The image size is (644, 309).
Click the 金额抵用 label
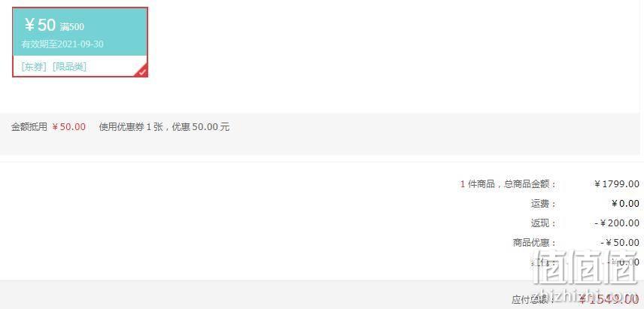point(29,127)
